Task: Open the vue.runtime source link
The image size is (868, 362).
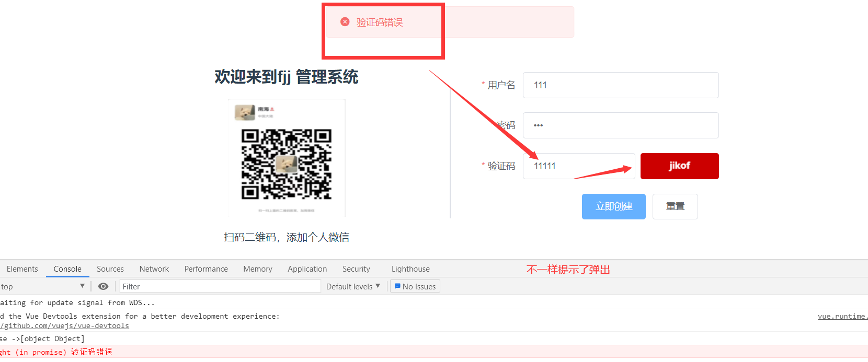Action: (x=842, y=316)
